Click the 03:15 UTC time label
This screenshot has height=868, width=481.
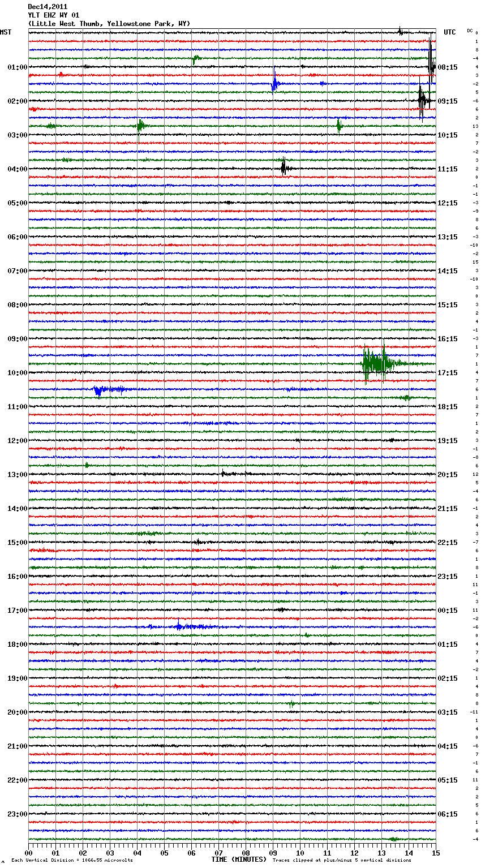pos(448,712)
